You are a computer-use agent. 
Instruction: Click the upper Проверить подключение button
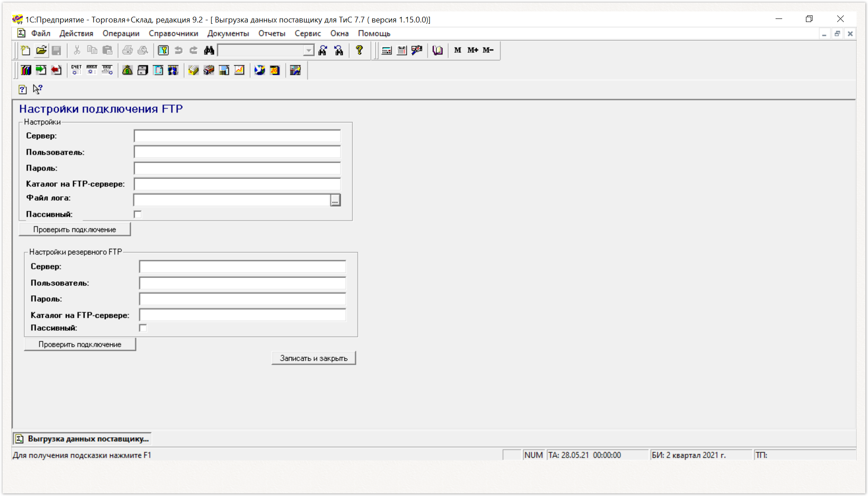(75, 230)
